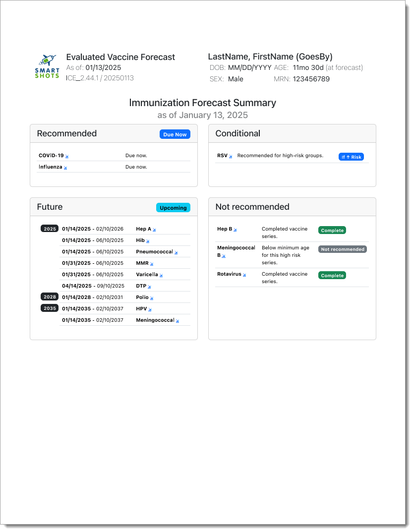
Task: Click the gray Not recommended badge
Action: (x=342, y=249)
